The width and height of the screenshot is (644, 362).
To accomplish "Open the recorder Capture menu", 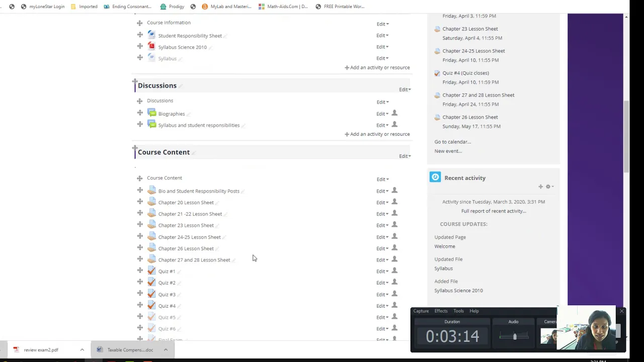I will point(421,311).
